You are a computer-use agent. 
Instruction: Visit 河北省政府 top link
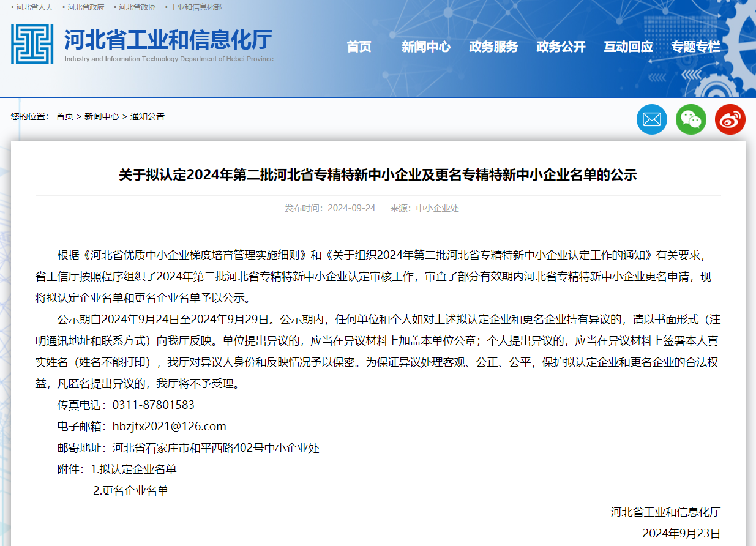pyautogui.click(x=86, y=7)
